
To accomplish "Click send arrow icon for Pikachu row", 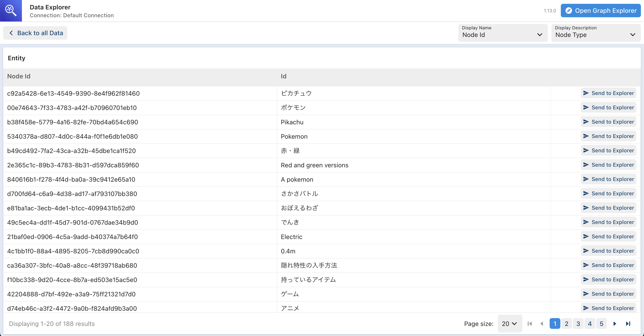I will click(586, 122).
